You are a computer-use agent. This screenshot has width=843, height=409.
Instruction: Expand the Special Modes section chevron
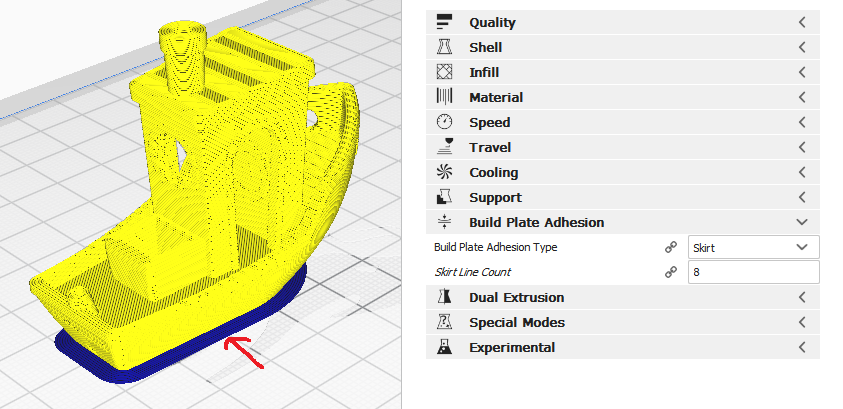pyautogui.click(x=802, y=322)
